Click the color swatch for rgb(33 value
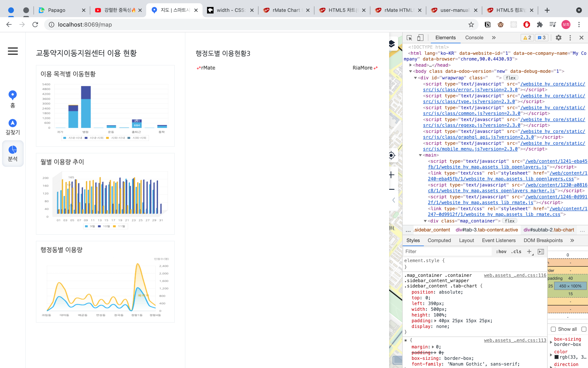The height and width of the screenshot is (368, 588). (556, 357)
